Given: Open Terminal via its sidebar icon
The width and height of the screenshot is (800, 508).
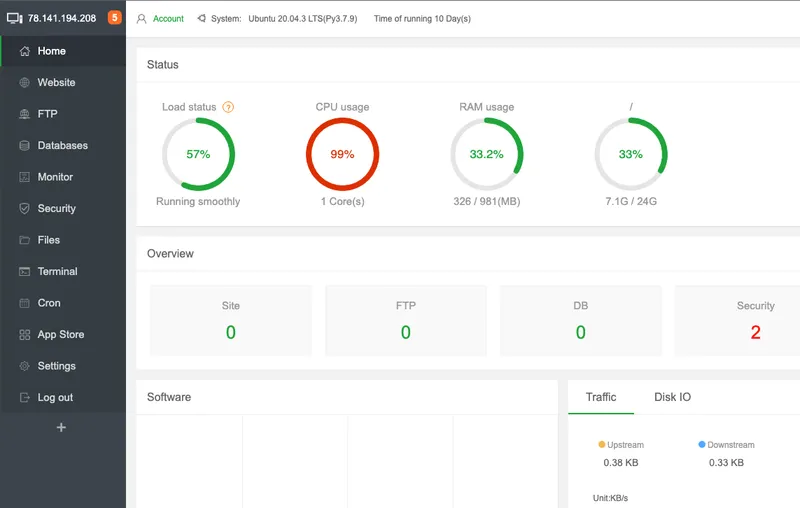Looking at the screenshot, I should coord(25,272).
